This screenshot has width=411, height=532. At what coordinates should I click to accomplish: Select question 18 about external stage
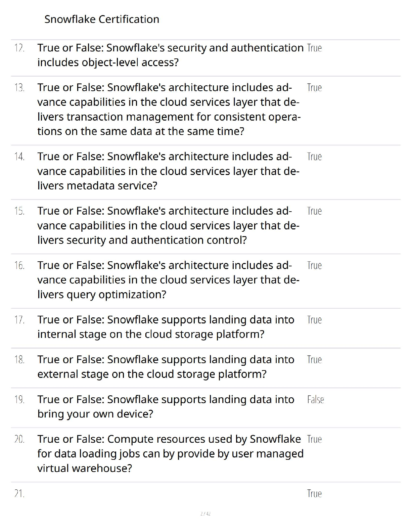pos(166,367)
